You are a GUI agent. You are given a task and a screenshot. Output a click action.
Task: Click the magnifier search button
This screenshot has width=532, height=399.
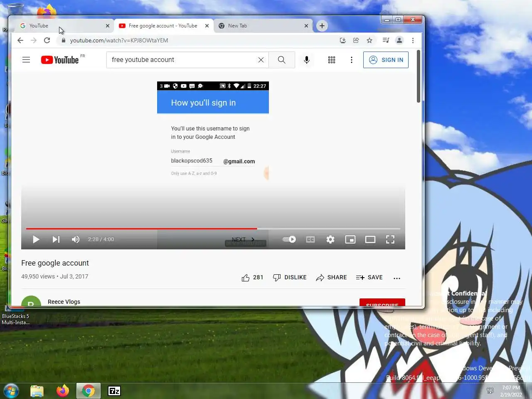click(282, 60)
